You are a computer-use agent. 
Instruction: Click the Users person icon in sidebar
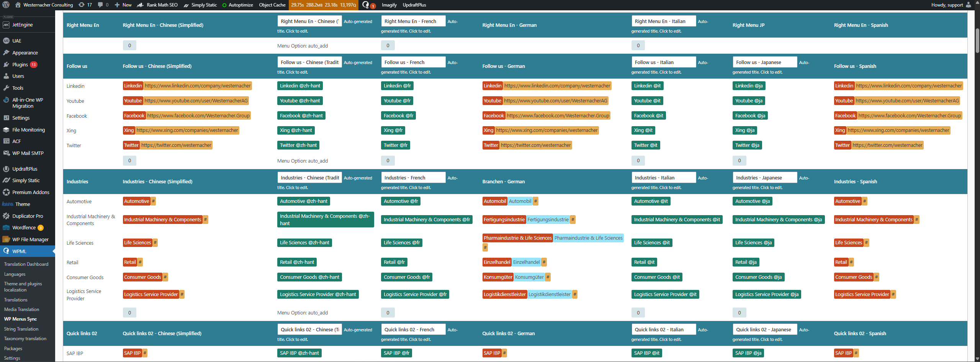pos(6,76)
